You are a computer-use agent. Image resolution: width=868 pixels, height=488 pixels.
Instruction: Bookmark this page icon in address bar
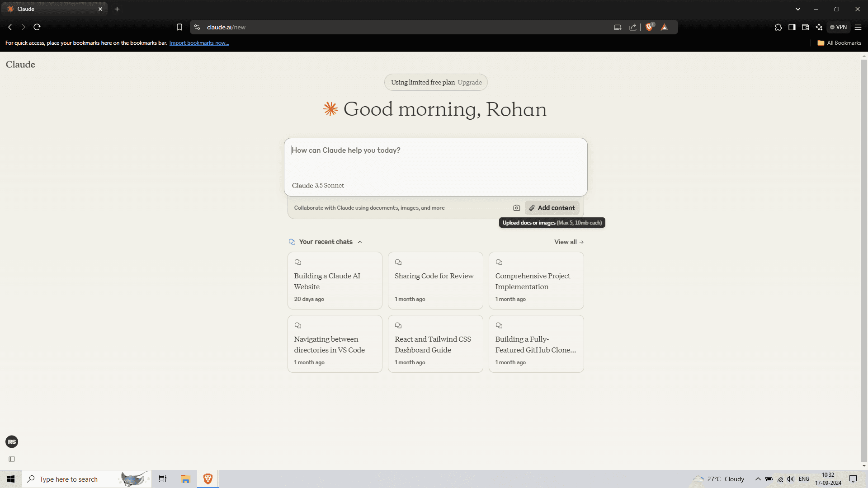click(179, 27)
